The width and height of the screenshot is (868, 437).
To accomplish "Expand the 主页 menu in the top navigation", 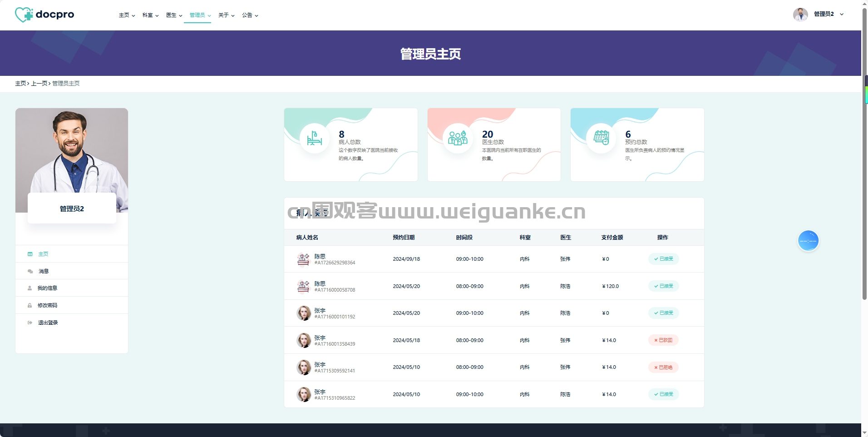I will coord(127,15).
